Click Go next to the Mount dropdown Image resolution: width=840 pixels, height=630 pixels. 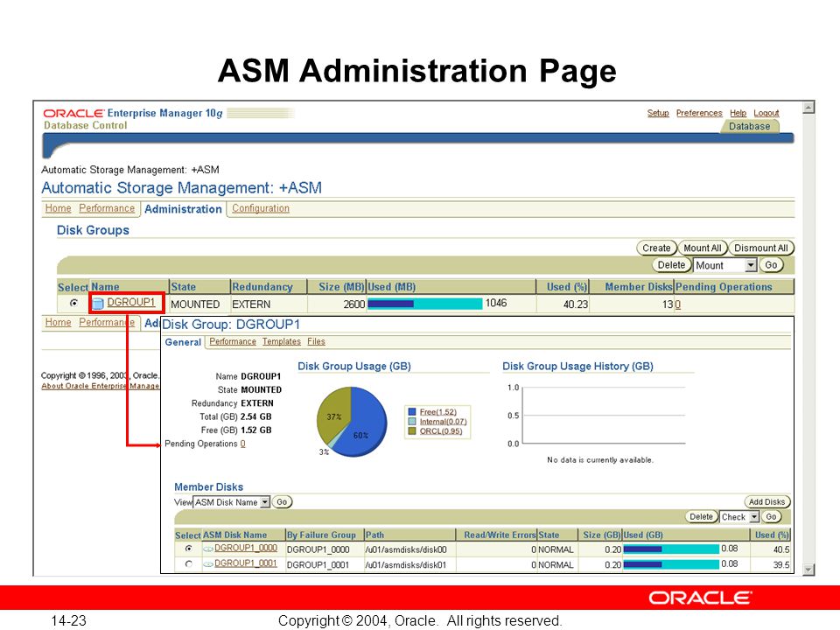[771, 264]
